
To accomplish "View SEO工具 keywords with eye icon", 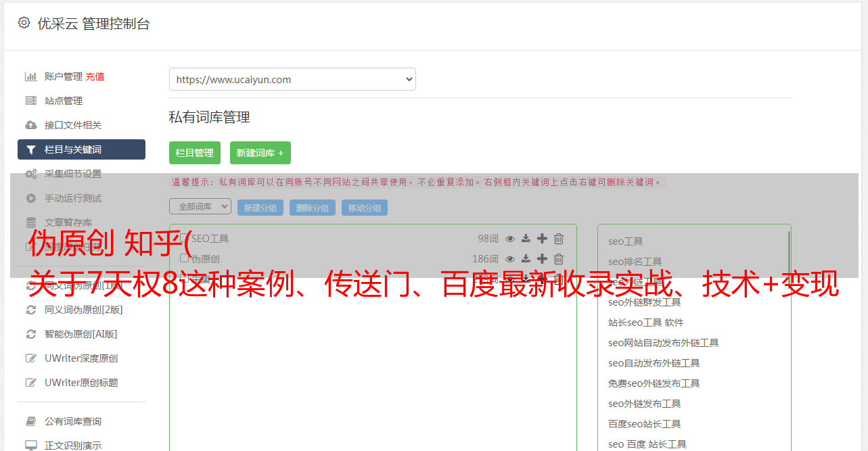I will 510,239.
